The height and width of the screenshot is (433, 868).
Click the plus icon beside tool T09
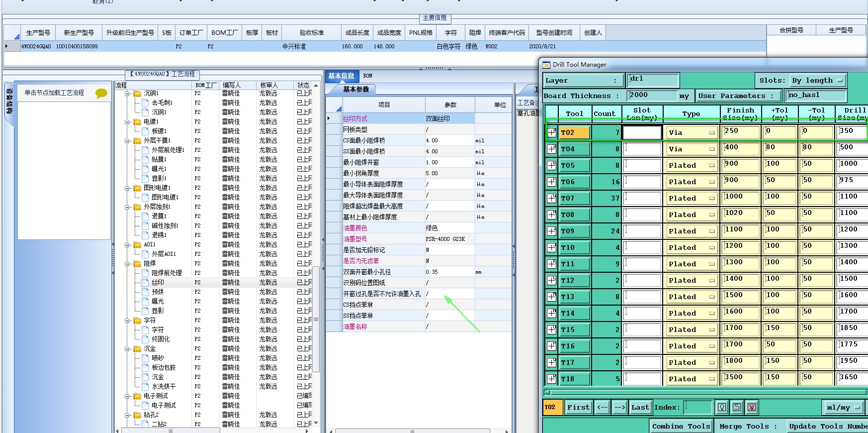coord(551,231)
